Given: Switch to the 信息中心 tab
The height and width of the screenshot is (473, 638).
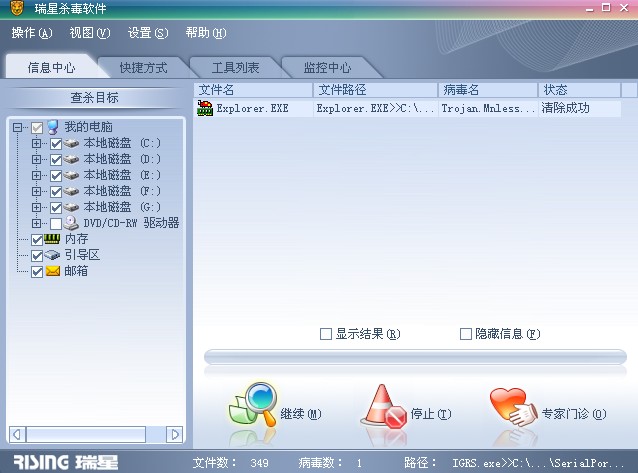Looking at the screenshot, I should click(x=51, y=67).
